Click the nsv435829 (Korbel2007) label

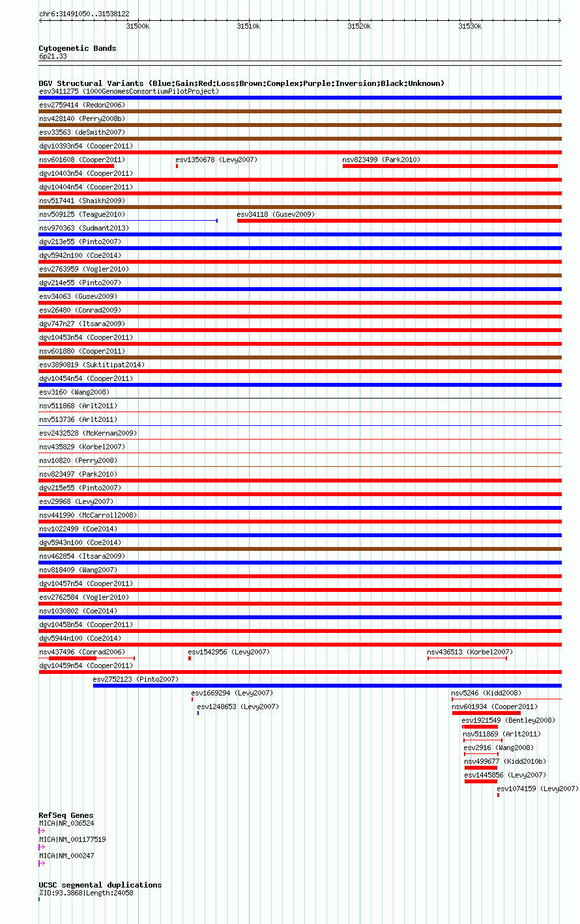tap(82, 447)
